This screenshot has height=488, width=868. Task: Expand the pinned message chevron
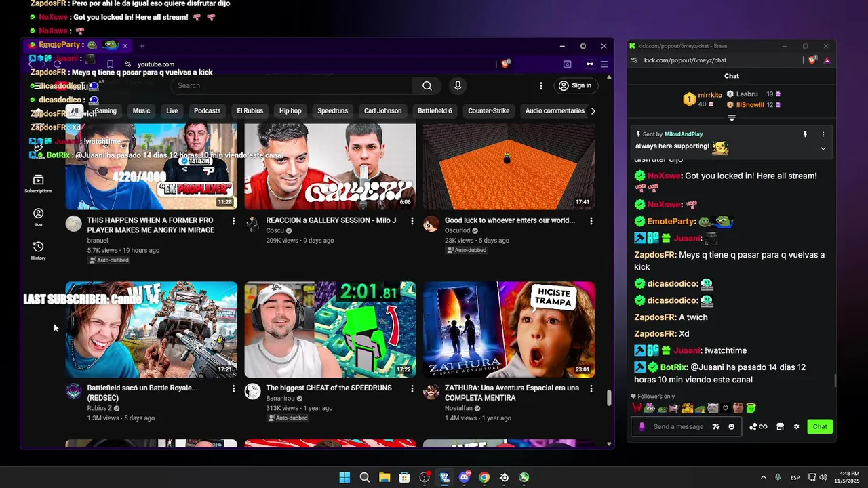pyautogui.click(x=823, y=148)
